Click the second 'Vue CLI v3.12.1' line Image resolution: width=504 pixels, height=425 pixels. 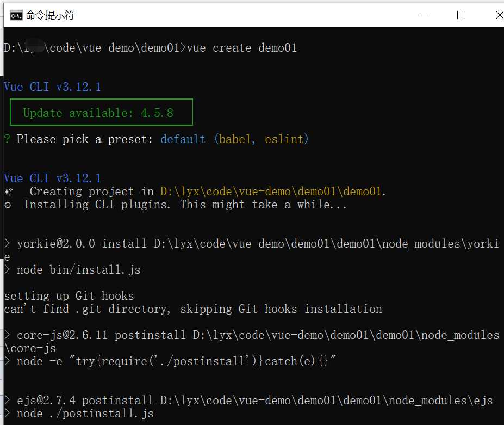[x=52, y=178]
